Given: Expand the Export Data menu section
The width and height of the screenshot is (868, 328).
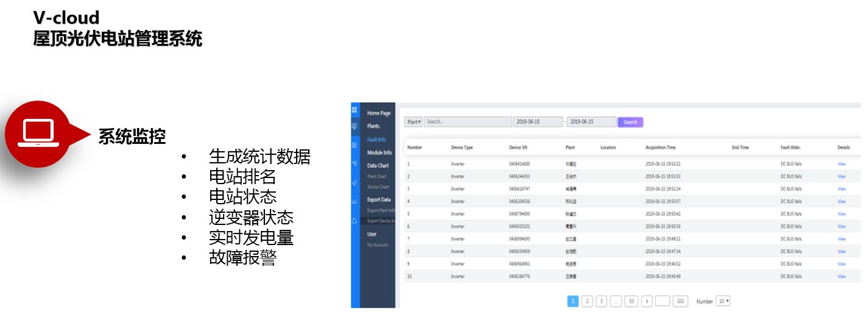Looking at the screenshot, I should tap(379, 200).
